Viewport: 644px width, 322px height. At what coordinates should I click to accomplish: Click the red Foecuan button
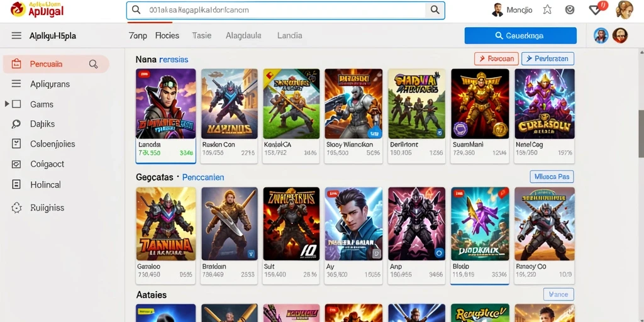496,58
